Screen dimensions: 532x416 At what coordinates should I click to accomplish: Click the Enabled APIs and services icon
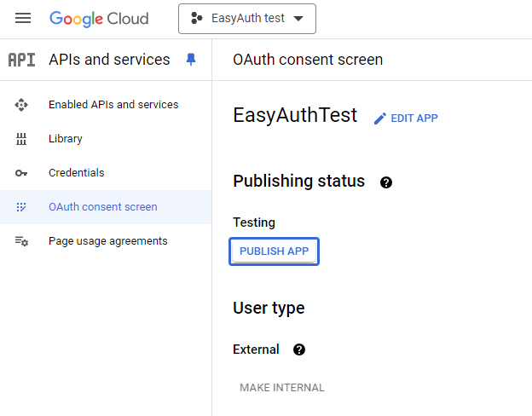point(22,105)
